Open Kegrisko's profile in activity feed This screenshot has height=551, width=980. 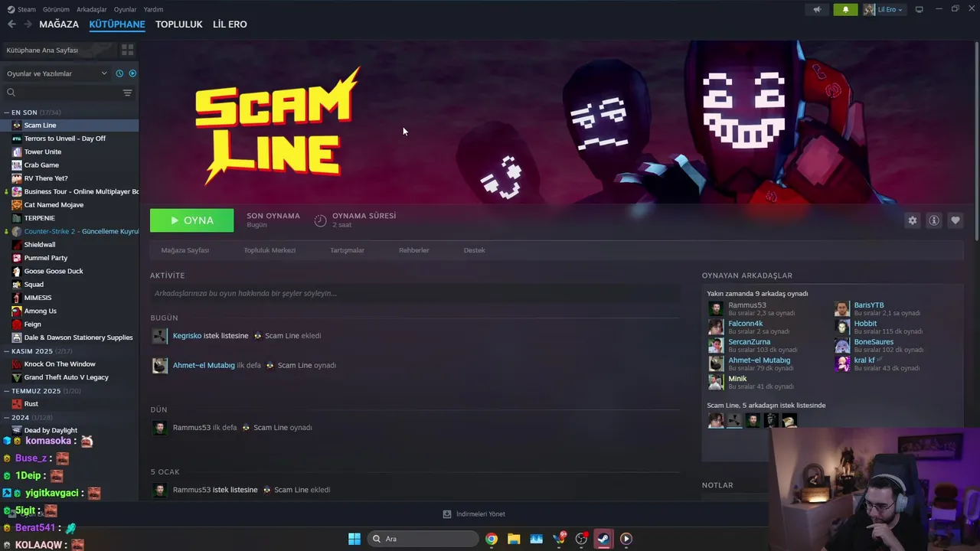(187, 336)
